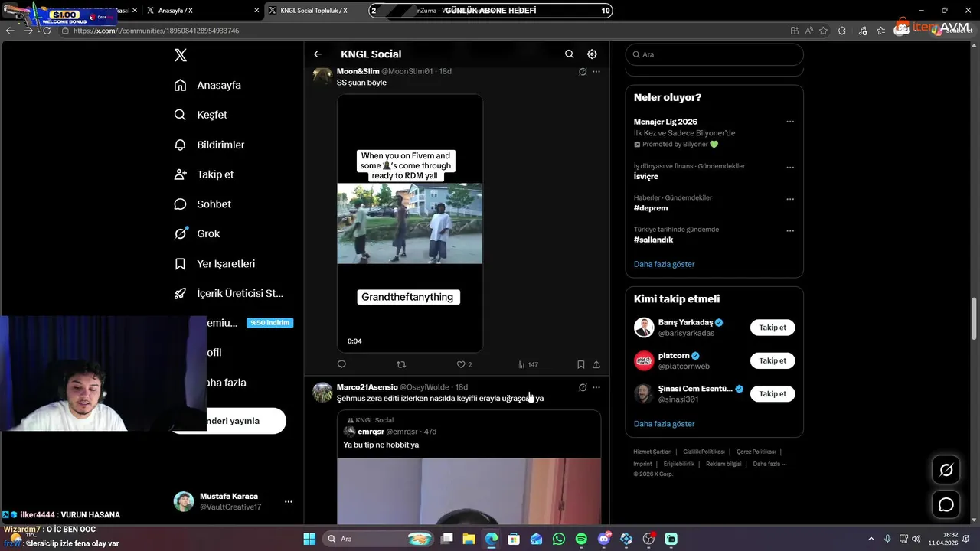View analytics showing 147 views

[528, 364]
